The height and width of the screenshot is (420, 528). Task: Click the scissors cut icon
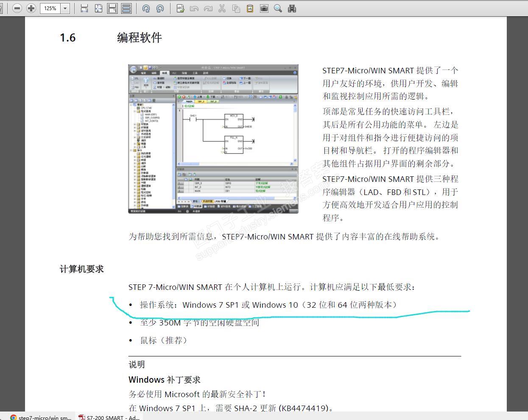pos(222,8)
